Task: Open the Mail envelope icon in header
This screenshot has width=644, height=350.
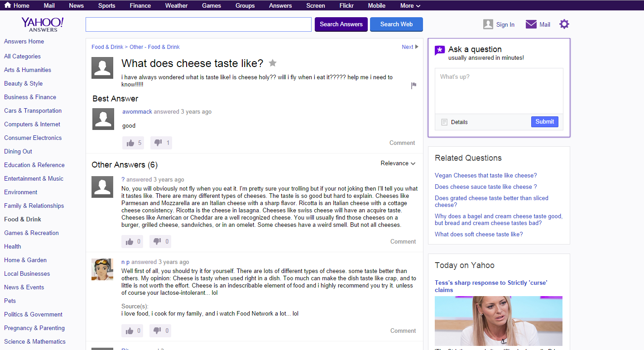Action: point(531,24)
